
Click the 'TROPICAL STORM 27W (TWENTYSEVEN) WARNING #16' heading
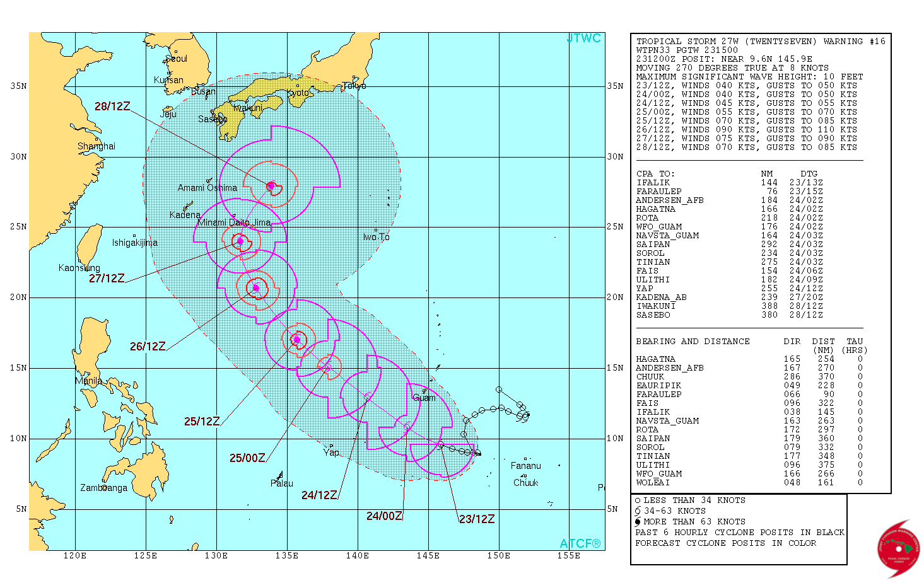pos(761,42)
